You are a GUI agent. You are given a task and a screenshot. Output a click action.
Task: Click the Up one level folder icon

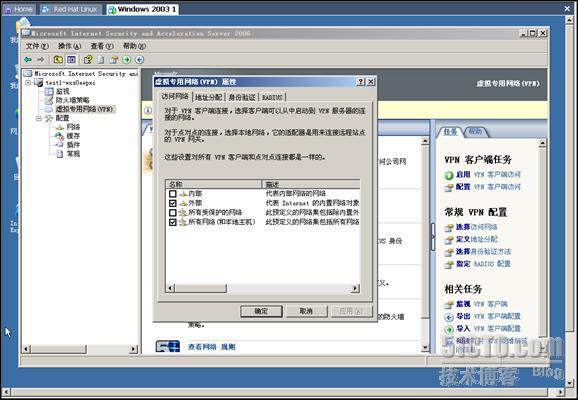(58, 59)
